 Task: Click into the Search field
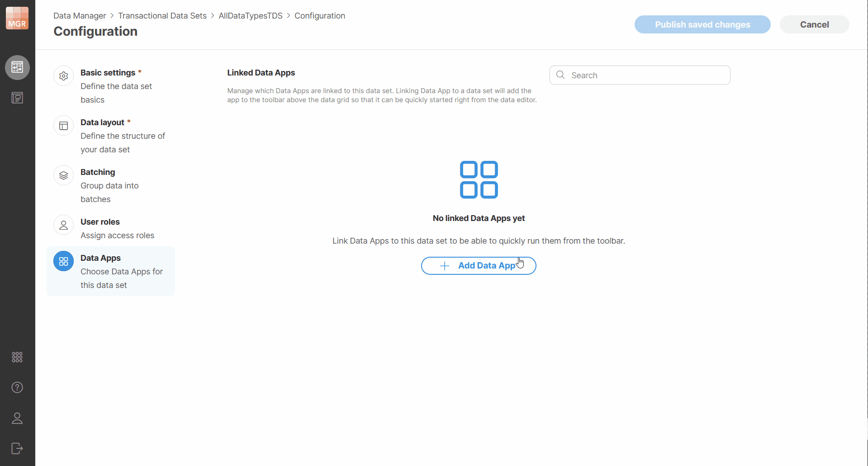pyautogui.click(x=633, y=75)
